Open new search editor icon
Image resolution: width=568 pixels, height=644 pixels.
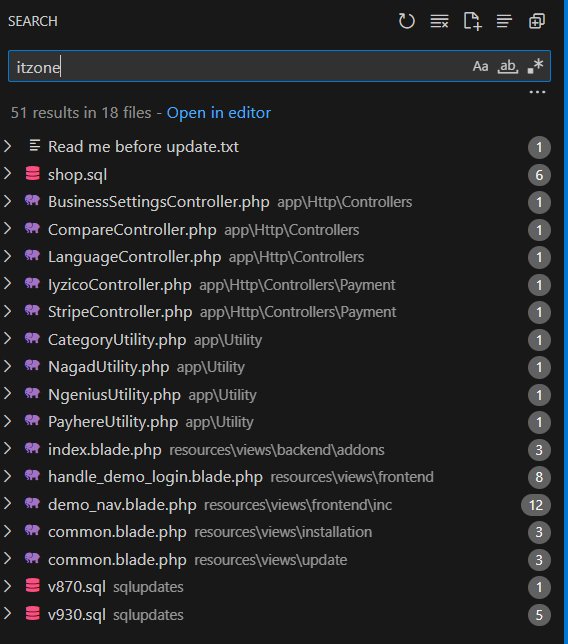pyautogui.click(x=472, y=21)
